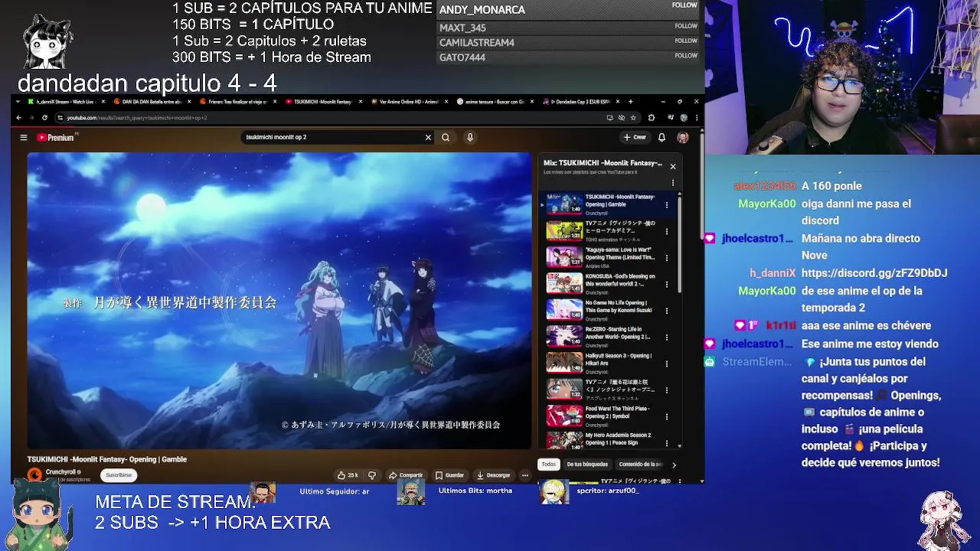Switch to Frieren tab
This screenshot has width=980, height=551.
[x=237, y=102]
